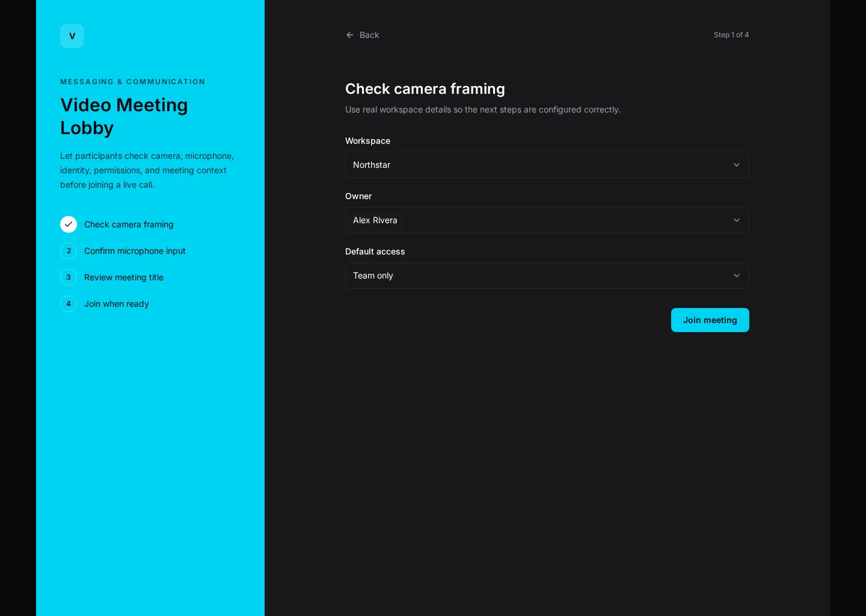Select step 2 number badge
866x616 pixels.
(x=69, y=251)
